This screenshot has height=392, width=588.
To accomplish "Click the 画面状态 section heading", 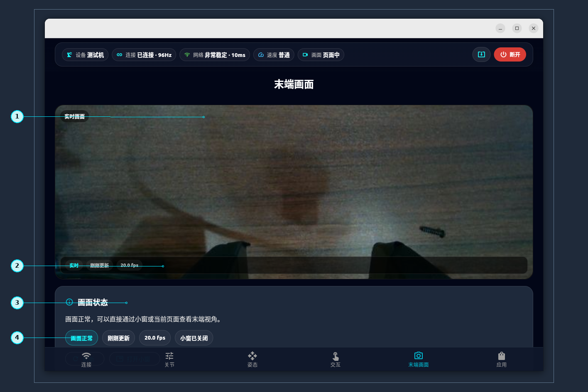I will tap(93, 302).
